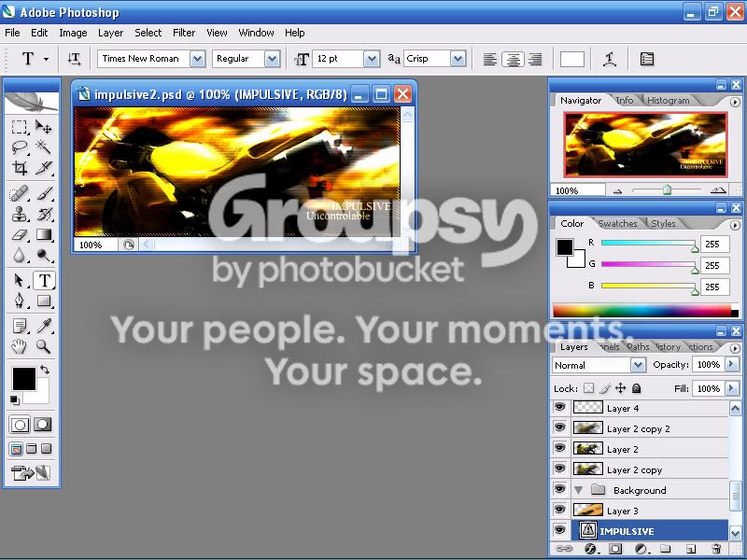
Task: Select the Eyedropper tool
Action: pyautogui.click(x=43, y=326)
